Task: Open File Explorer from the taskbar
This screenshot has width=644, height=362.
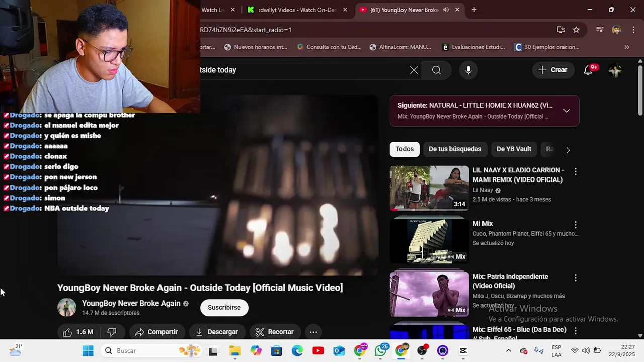Action: tap(235, 351)
